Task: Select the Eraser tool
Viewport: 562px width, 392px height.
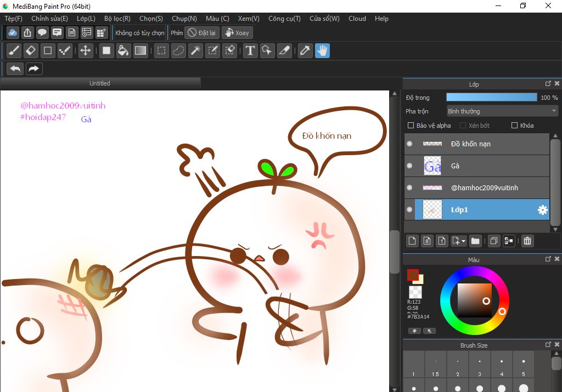Action: point(31,51)
